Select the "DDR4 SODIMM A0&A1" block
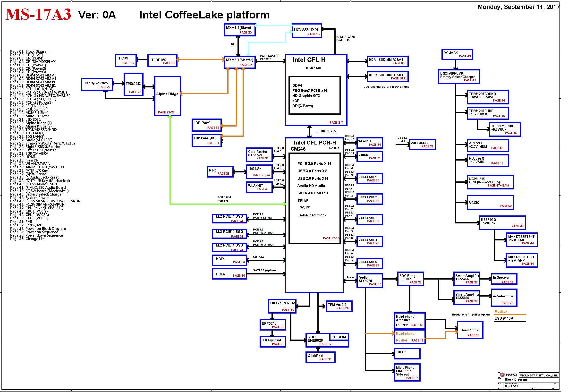The height and width of the screenshot is (392, 568). pos(388,61)
